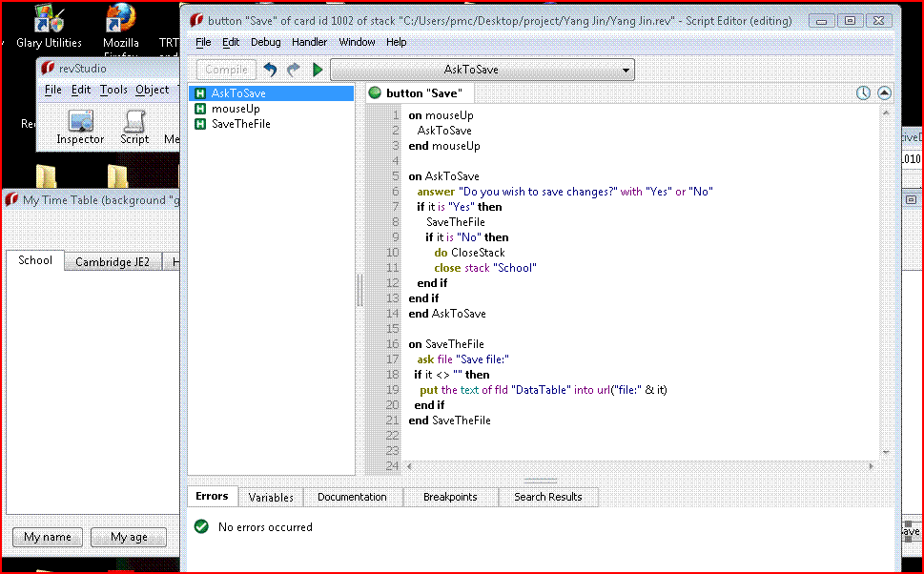924x574 pixels.
Task: Launch the Glary Utilities desktop shortcut
Action: click(x=49, y=27)
